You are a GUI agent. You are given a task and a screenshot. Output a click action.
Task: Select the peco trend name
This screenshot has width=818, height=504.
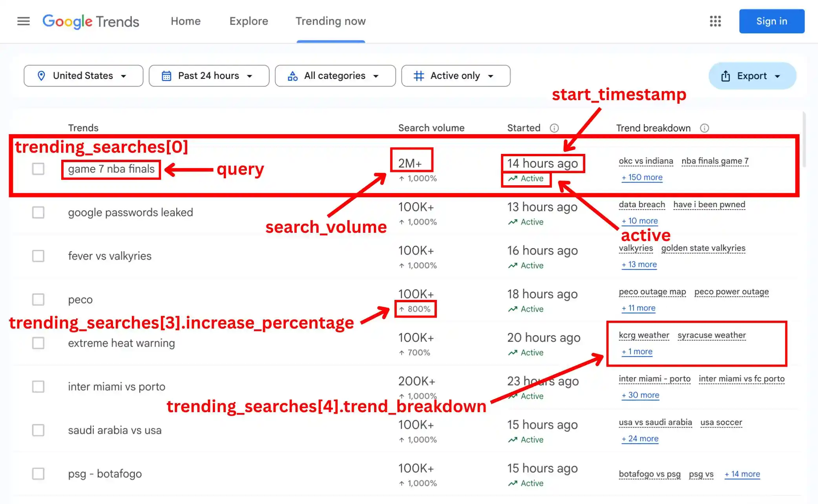coord(80,300)
